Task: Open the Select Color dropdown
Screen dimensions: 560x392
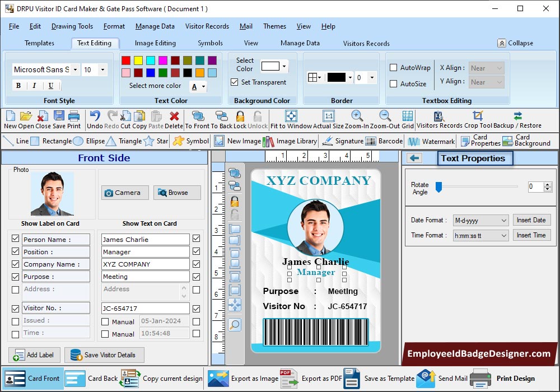Action: [x=284, y=66]
